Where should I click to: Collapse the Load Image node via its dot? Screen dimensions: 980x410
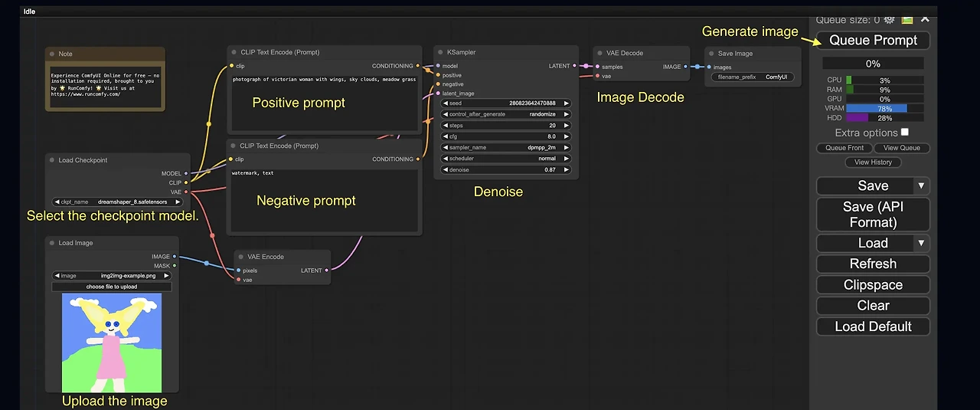click(x=52, y=243)
